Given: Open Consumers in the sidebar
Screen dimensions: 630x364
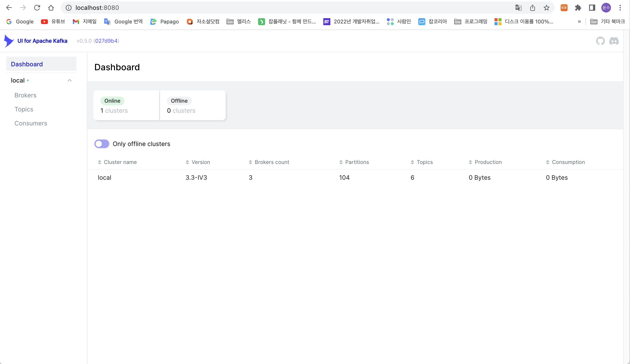Looking at the screenshot, I should click(x=31, y=123).
